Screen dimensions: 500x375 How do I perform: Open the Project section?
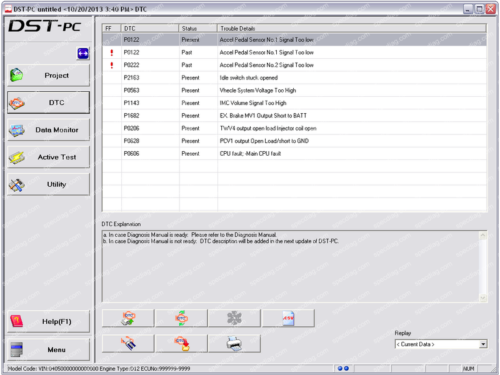[x=49, y=75]
